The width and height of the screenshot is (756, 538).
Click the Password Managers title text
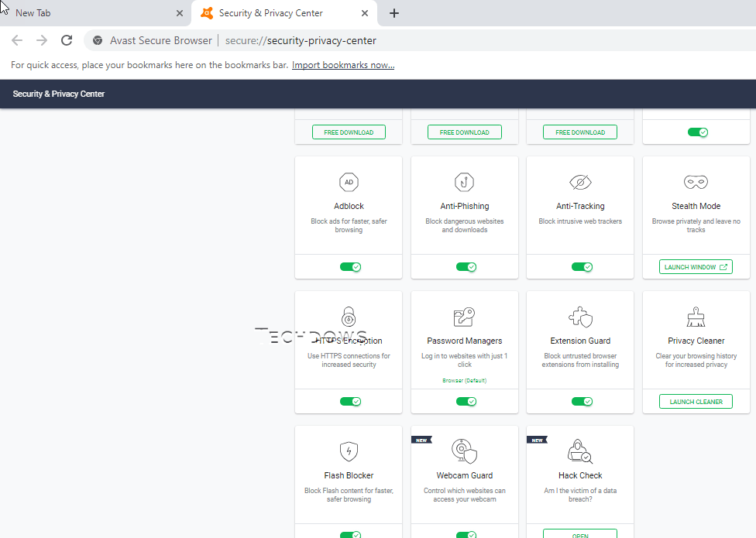pos(464,341)
